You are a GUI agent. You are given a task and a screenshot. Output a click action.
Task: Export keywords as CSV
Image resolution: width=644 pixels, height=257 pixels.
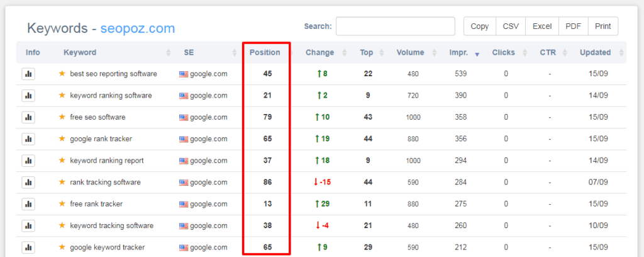511,26
